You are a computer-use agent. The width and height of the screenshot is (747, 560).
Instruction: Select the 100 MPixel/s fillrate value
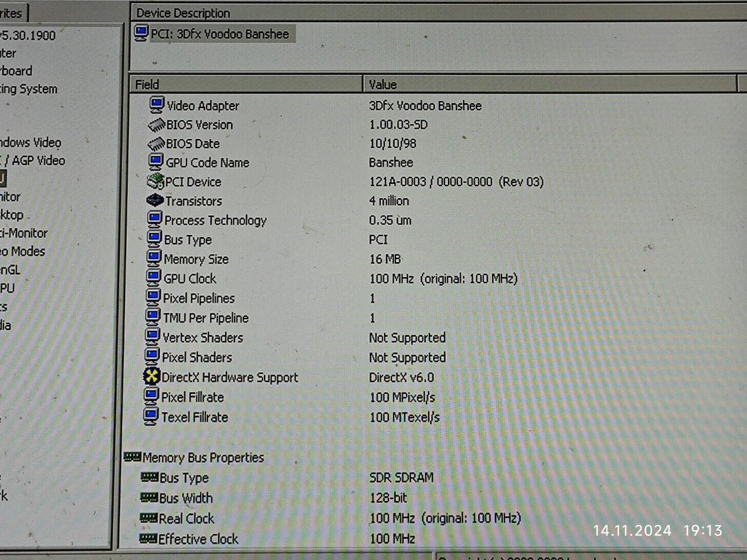pos(402,397)
